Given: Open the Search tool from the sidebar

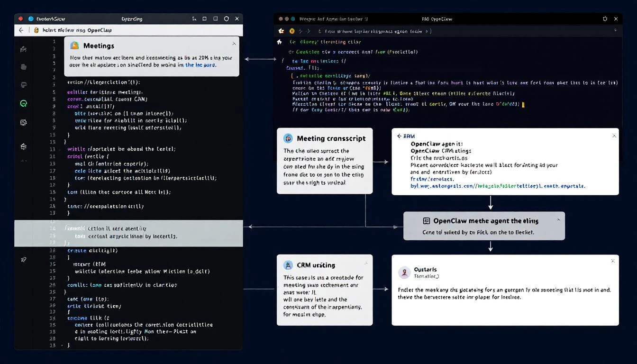Looking at the screenshot, I should coord(23,67).
